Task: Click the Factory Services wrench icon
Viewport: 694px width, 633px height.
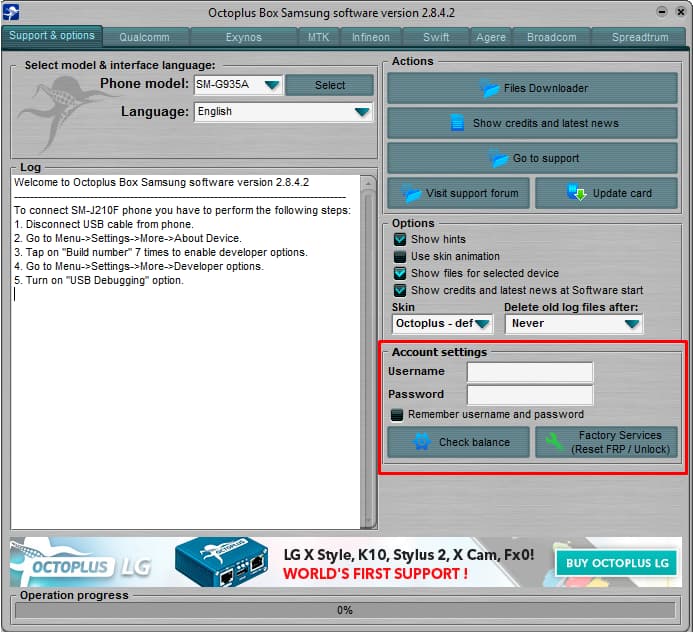Action: click(556, 442)
